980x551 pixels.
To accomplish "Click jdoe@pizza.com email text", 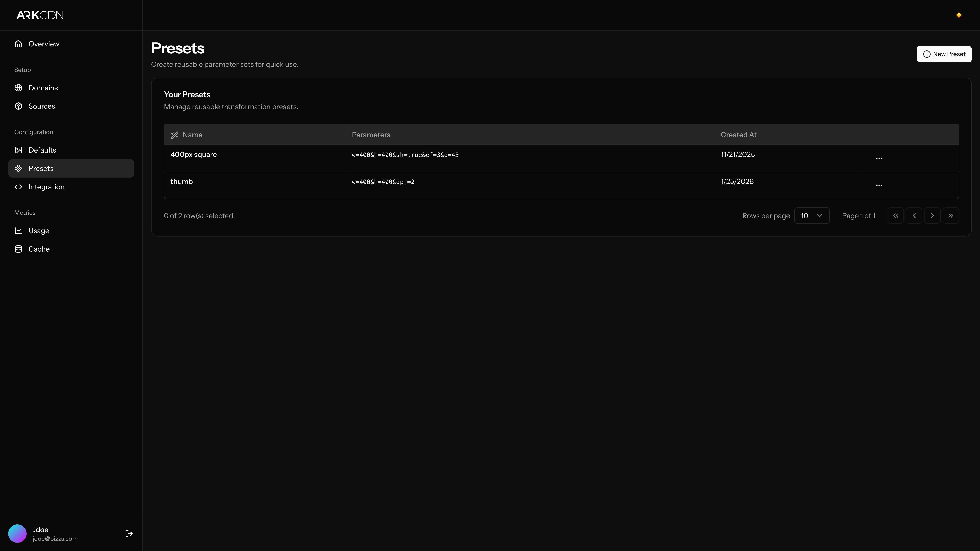I will tap(55, 539).
